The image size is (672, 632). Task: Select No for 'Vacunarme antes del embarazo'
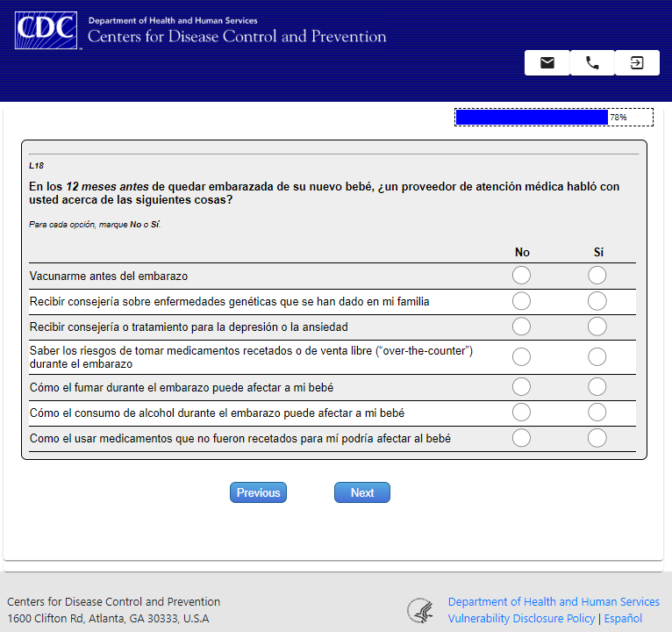[x=521, y=276]
